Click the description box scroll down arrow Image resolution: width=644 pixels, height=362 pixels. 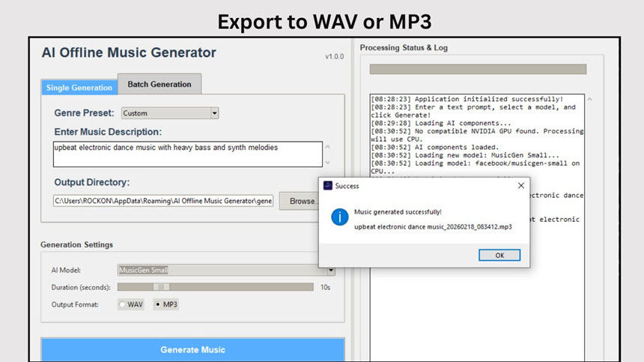tap(327, 163)
